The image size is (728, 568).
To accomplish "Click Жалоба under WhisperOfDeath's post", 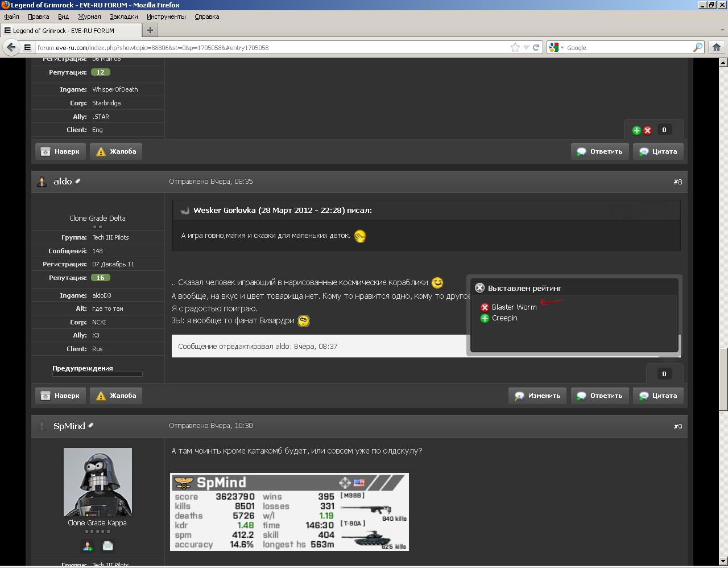I will coord(116,151).
